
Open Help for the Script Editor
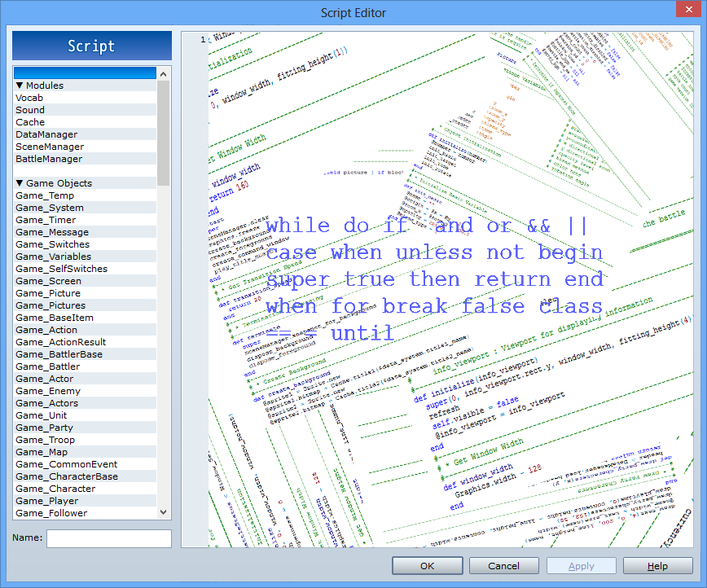click(658, 566)
